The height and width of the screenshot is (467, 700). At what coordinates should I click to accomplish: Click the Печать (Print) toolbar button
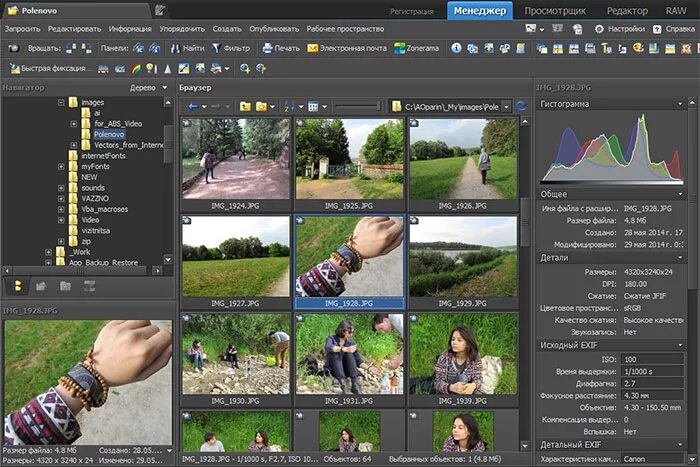point(280,48)
